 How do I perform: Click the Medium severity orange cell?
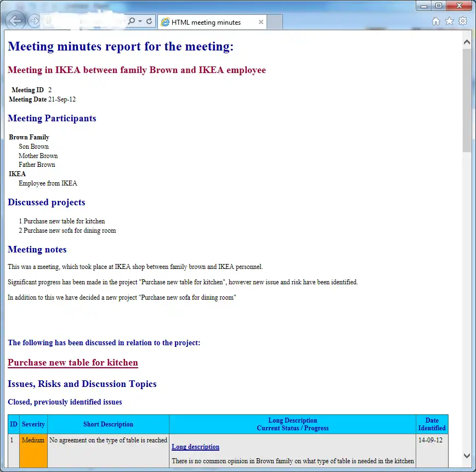33,451
